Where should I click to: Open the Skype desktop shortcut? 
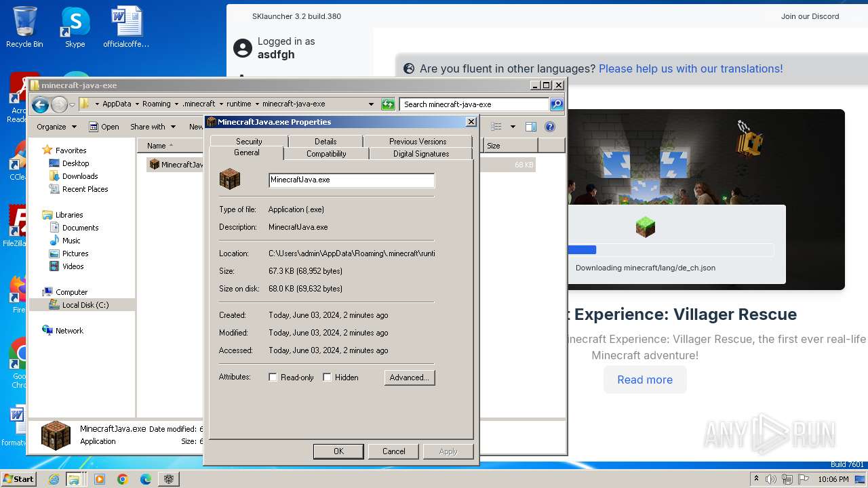pos(75,27)
